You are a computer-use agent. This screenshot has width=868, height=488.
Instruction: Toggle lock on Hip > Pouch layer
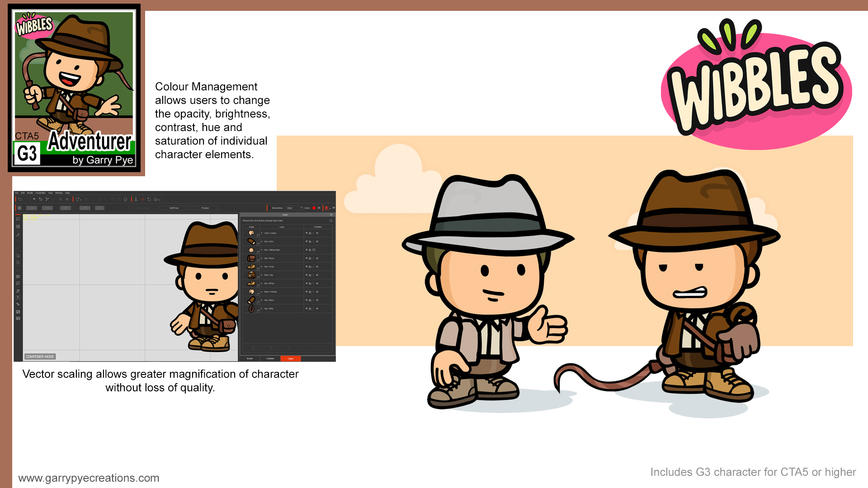click(310, 258)
